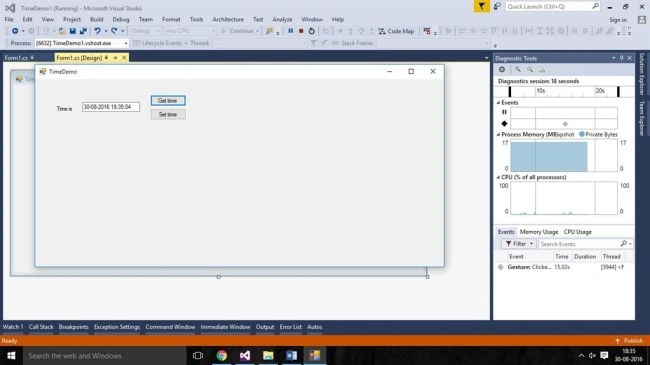Open the File menu

click(x=9, y=19)
